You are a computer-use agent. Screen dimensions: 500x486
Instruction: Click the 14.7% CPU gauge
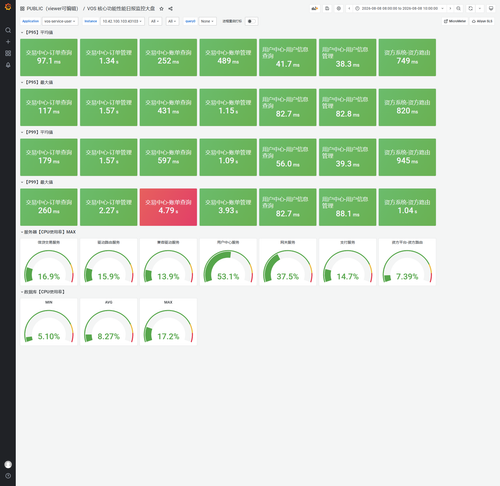point(348,262)
